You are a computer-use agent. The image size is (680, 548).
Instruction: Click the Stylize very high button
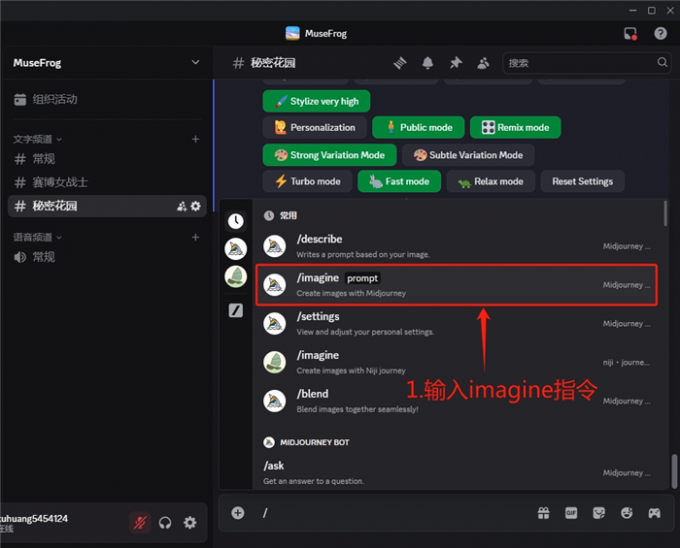316,101
